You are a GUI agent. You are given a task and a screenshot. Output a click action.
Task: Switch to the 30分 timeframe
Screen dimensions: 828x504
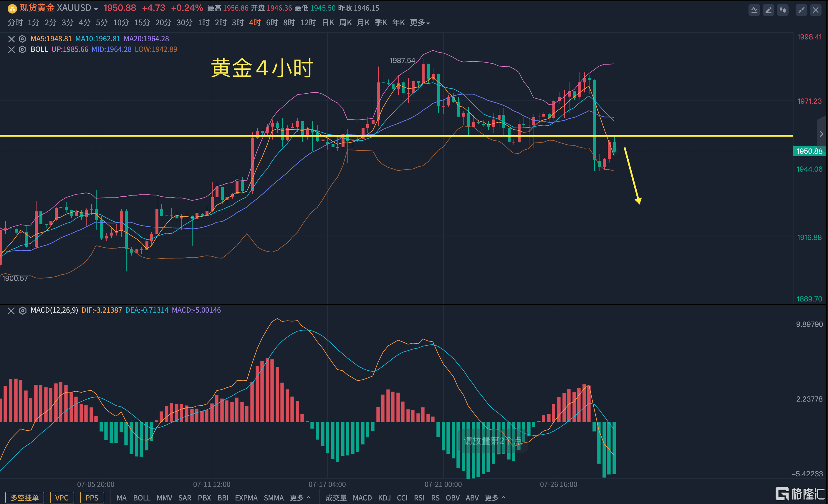click(x=185, y=22)
